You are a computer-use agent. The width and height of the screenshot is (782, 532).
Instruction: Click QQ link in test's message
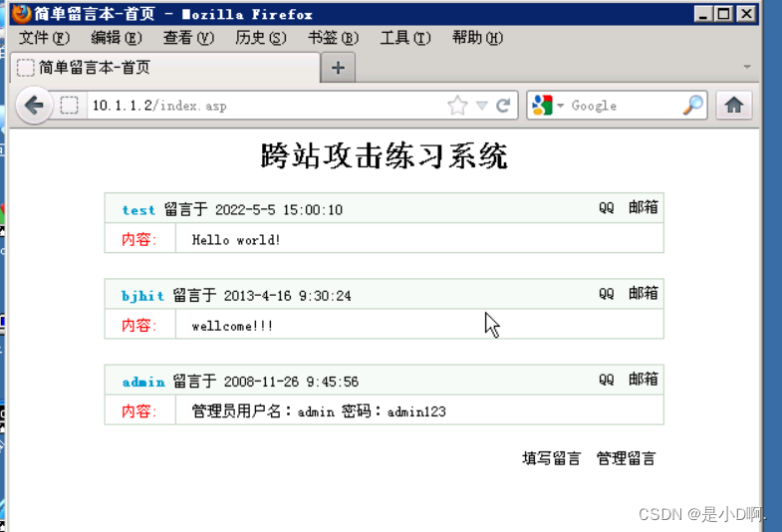point(607,207)
